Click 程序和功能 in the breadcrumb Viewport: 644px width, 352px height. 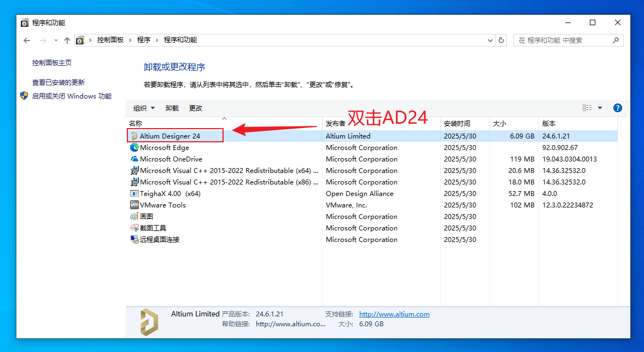180,40
